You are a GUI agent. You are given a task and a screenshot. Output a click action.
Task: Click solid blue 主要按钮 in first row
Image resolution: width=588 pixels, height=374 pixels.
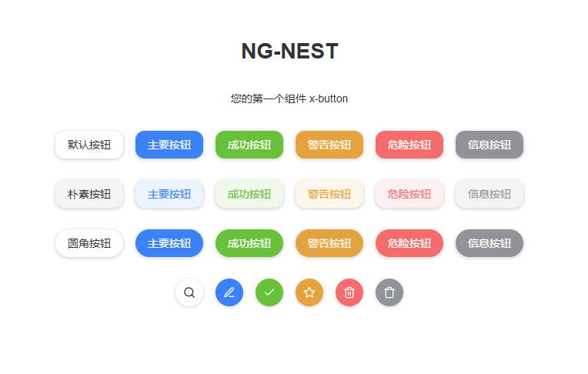[169, 145]
